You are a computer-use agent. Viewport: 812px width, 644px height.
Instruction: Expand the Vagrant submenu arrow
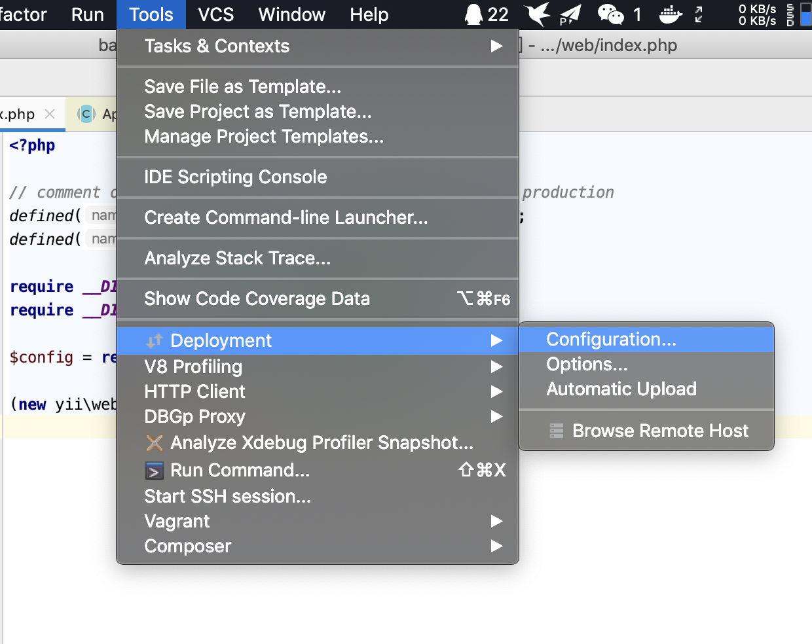tap(497, 521)
